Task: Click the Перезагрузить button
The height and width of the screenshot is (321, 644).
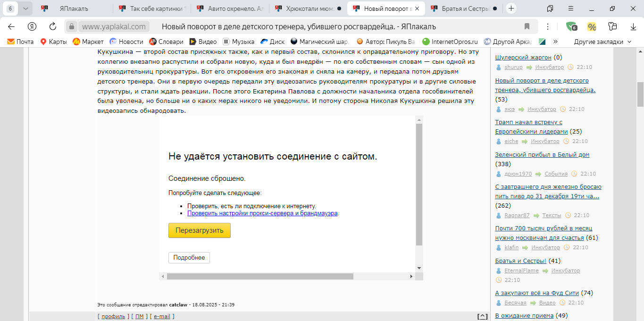Action: coord(200,230)
